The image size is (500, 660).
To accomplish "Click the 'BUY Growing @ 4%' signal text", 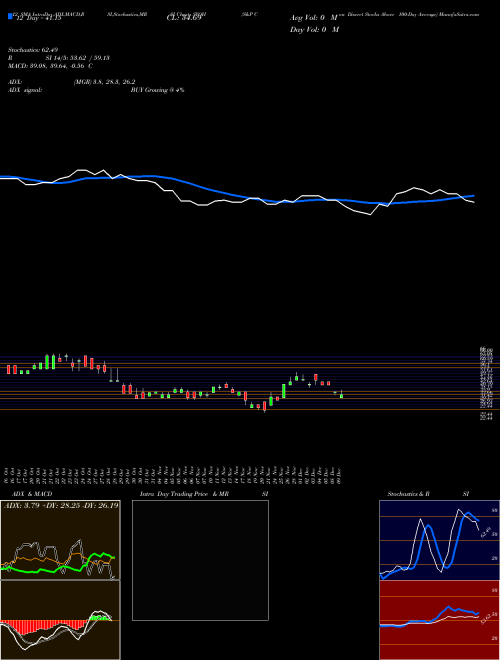I will (x=157, y=90).
